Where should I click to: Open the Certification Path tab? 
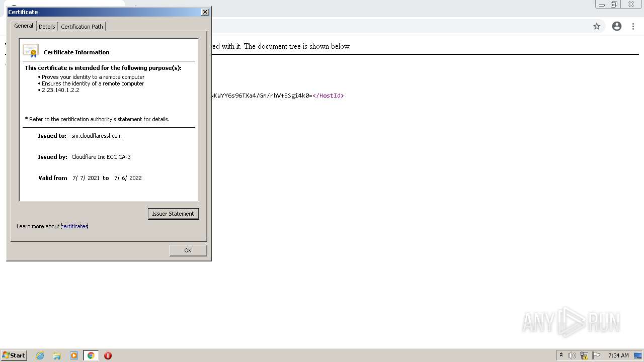82,27
